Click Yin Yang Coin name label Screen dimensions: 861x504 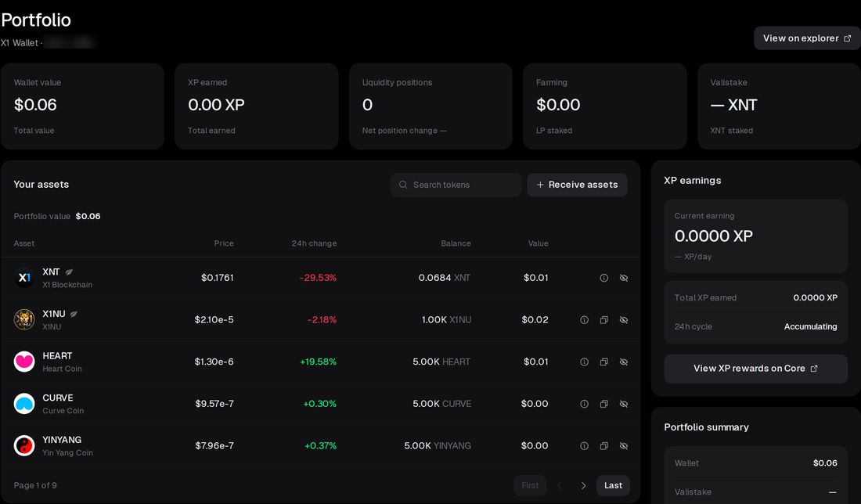pos(67,453)
